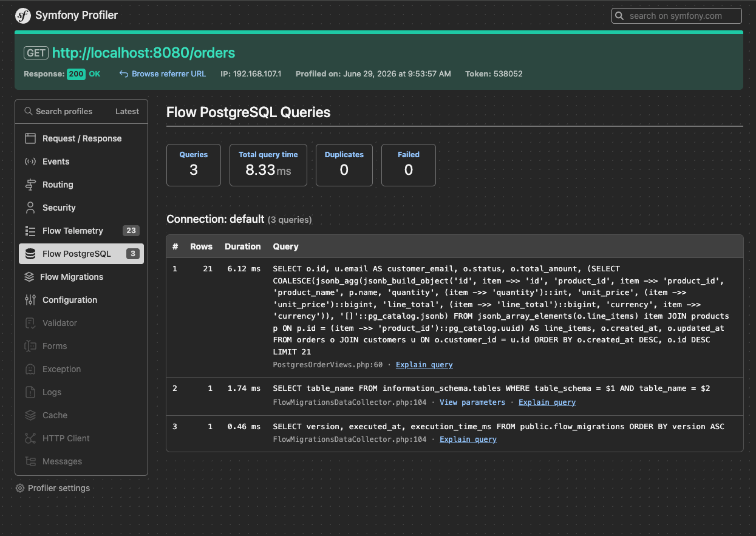Open the disabled Validator panel
This screenshot has width=756, height=536.
point(81,323)
